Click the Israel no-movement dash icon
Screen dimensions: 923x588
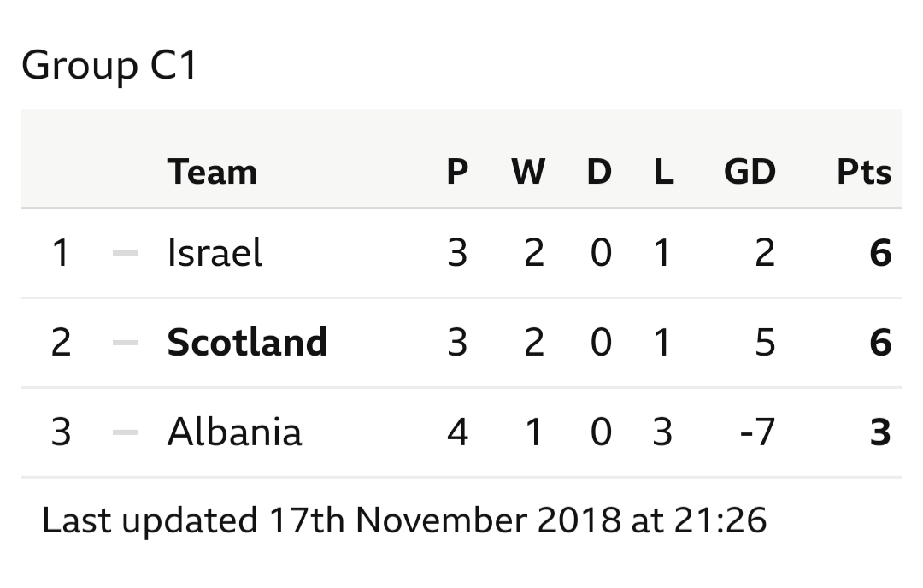point(126,253)
